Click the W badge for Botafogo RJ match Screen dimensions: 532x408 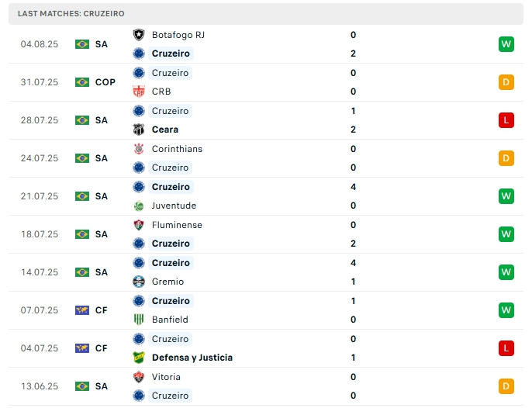tap(506, 44)
